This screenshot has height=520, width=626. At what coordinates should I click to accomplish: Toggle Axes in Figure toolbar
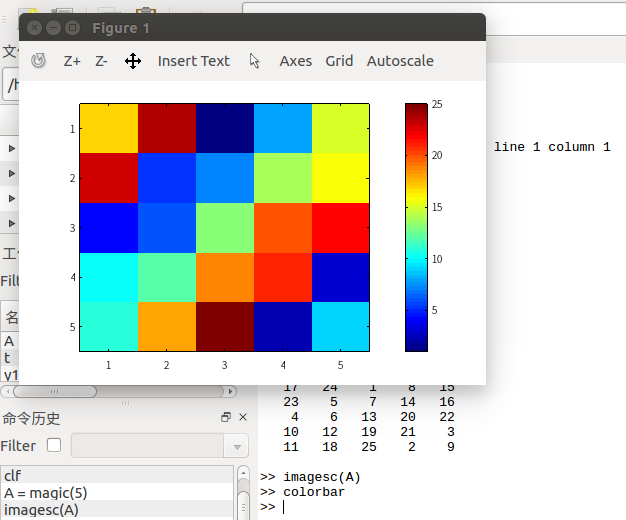coord(295,61)
